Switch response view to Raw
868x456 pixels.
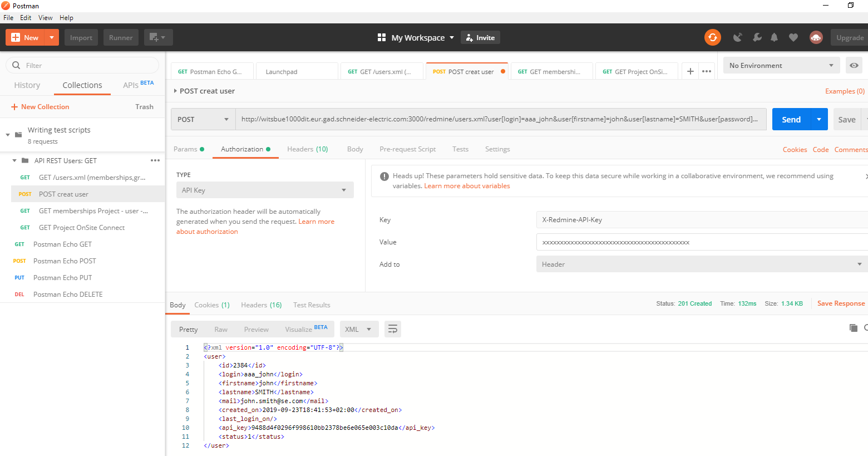tap(221, 329)
